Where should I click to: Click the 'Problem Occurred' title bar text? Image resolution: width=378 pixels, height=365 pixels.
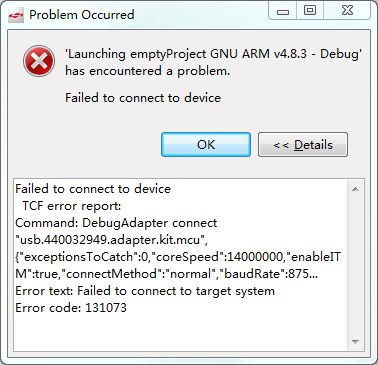coord(82,15)
